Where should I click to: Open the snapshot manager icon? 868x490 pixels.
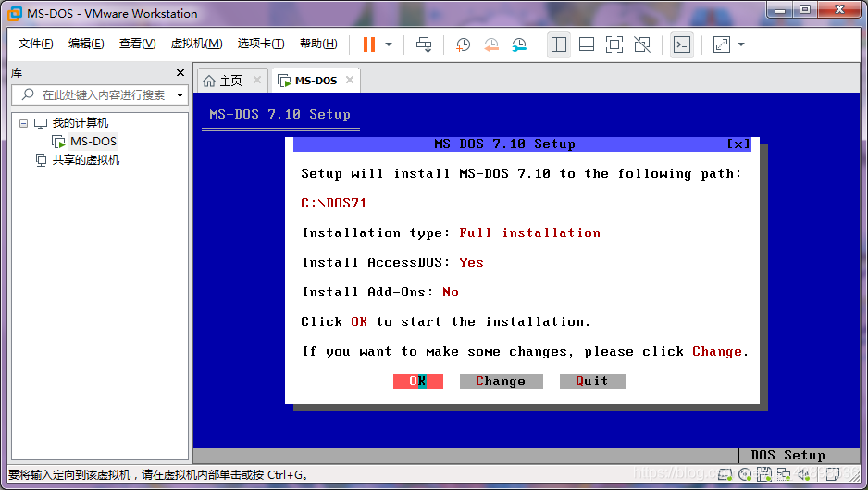[x=519, y=44]
